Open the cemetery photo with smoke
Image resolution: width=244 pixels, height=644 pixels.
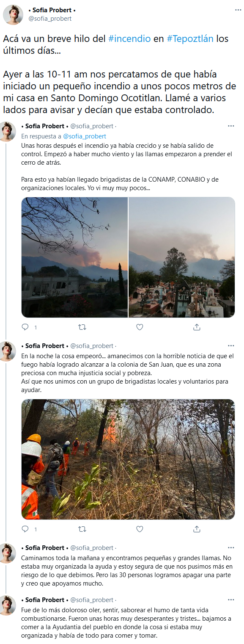point(182,257)
